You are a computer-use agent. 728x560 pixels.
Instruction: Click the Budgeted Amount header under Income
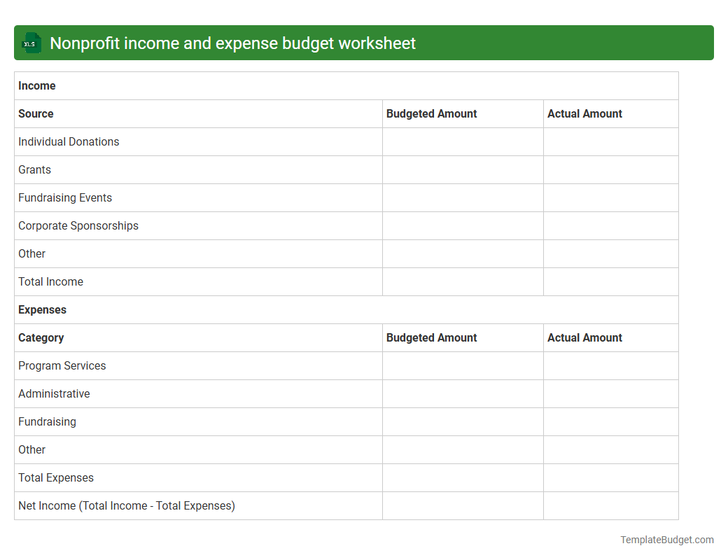431,113
